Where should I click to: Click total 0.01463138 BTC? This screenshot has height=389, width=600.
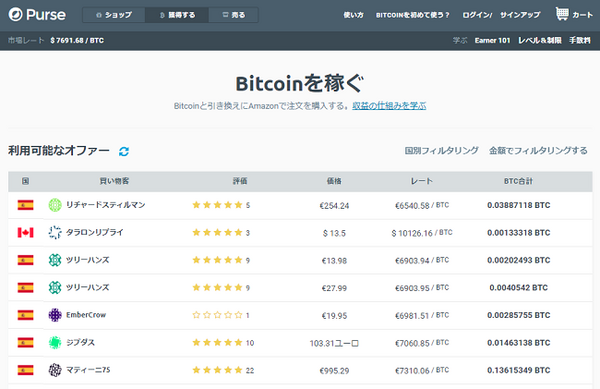tap(518, 343)
